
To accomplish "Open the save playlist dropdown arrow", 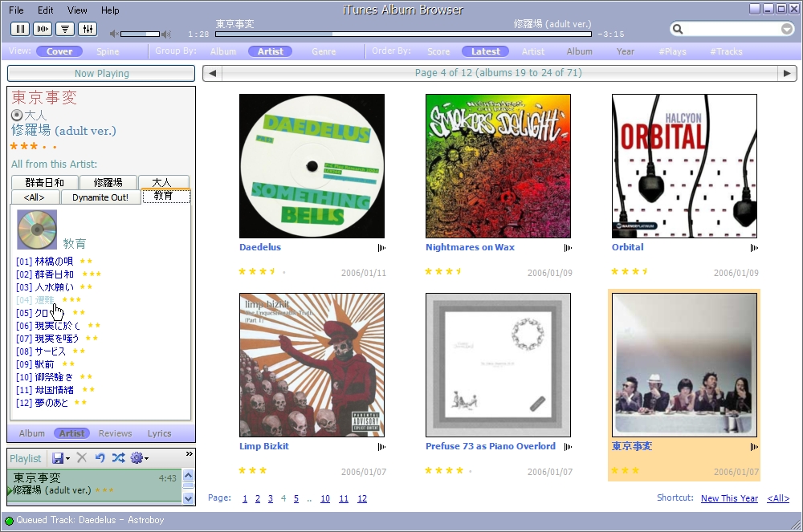I will (67, 459).
